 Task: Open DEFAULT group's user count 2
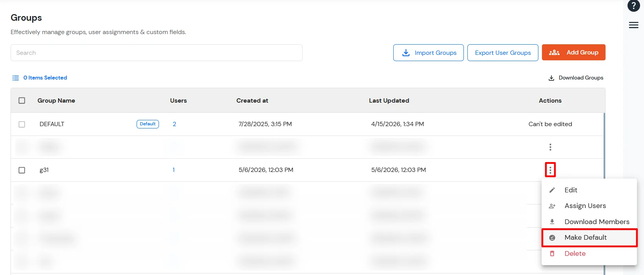[x=174, y=124]
